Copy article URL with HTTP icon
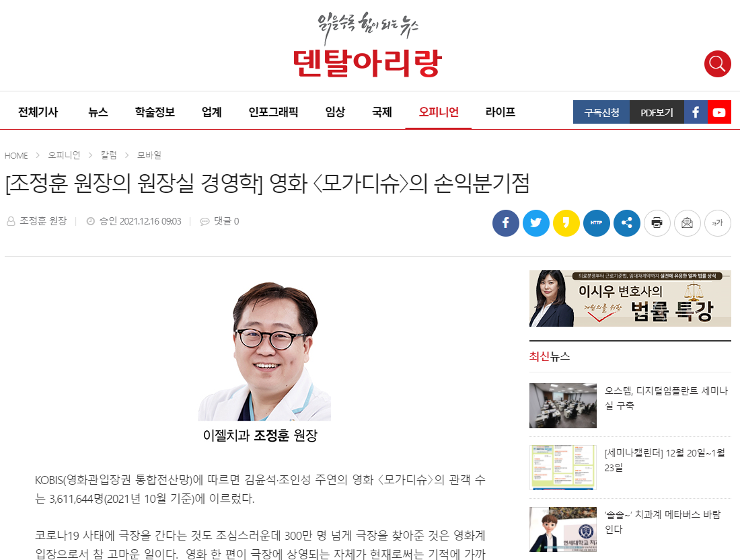Screen dimensions: 740x560 click(597, 223)
